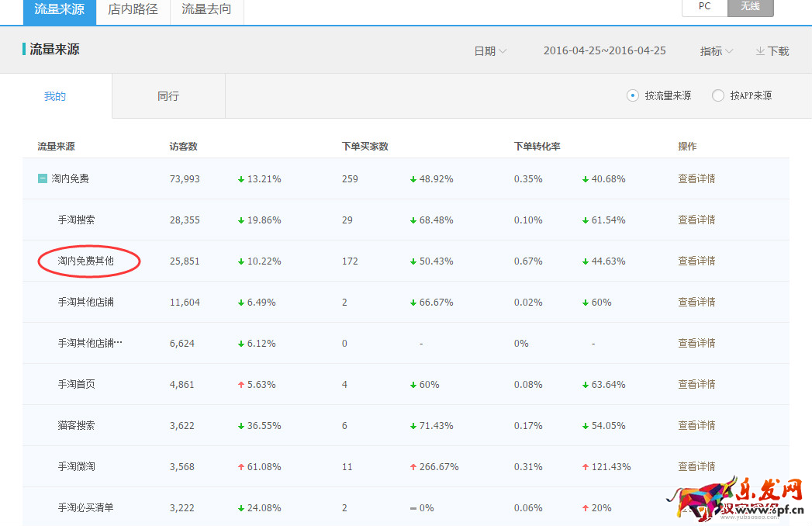Open the 指标 dropdown
This screenshot has width=812, height=526.
(x=716, y=51)
